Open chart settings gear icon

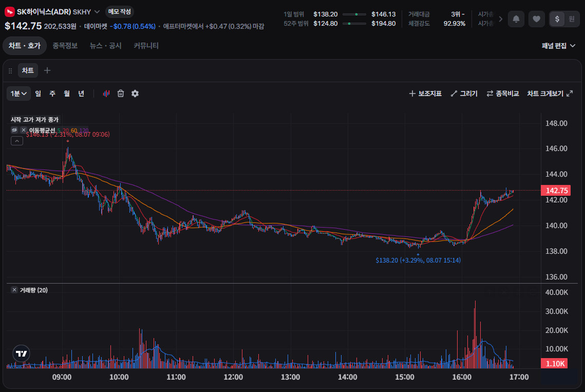point(135,94)
